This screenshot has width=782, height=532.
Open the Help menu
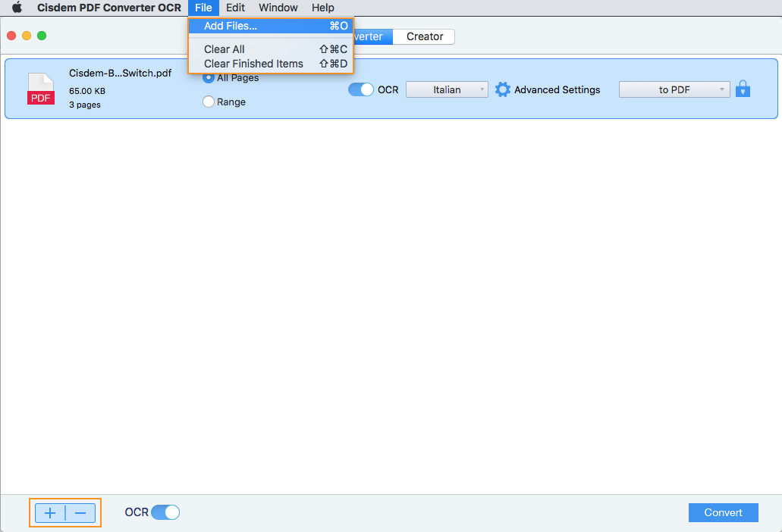point(322,8)
